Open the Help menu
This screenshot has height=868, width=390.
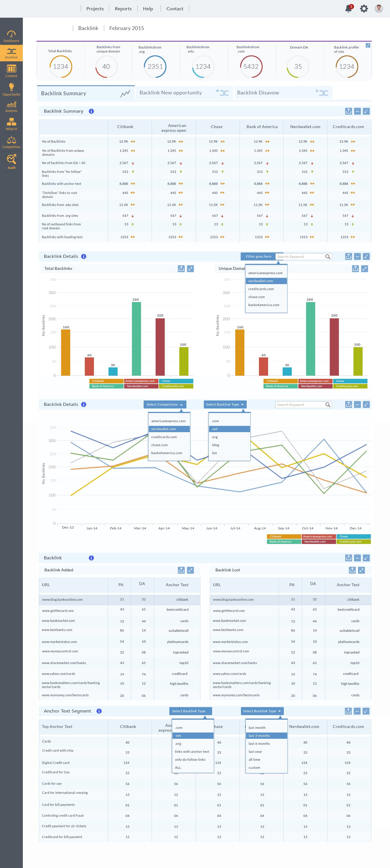[x=148, y=9]
